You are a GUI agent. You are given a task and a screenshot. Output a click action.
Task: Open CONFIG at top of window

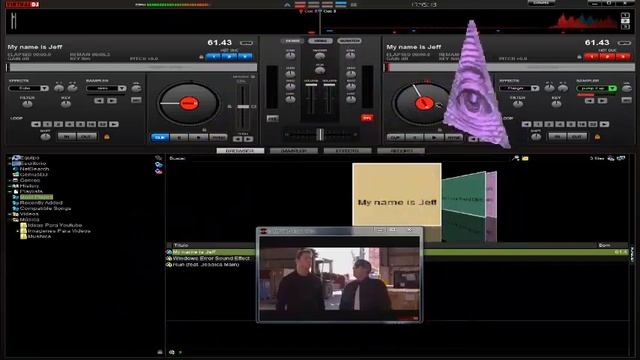[x=541, y=3]
